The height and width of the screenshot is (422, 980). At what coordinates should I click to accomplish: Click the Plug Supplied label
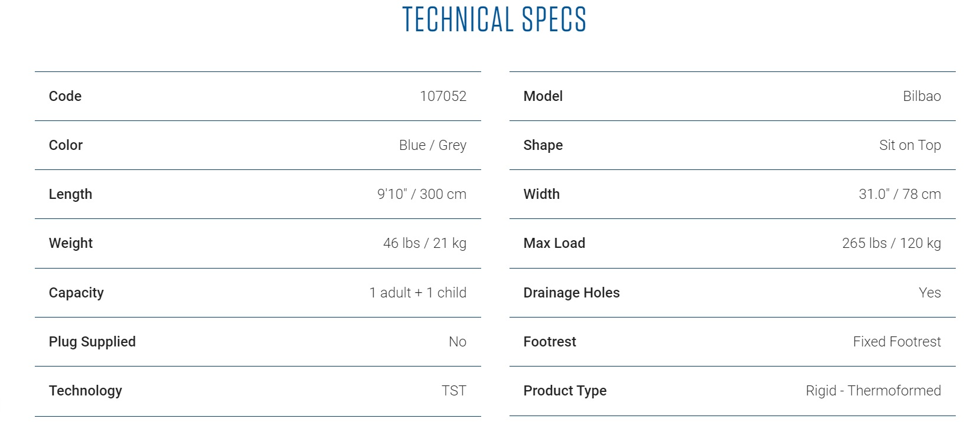point(92,342)
